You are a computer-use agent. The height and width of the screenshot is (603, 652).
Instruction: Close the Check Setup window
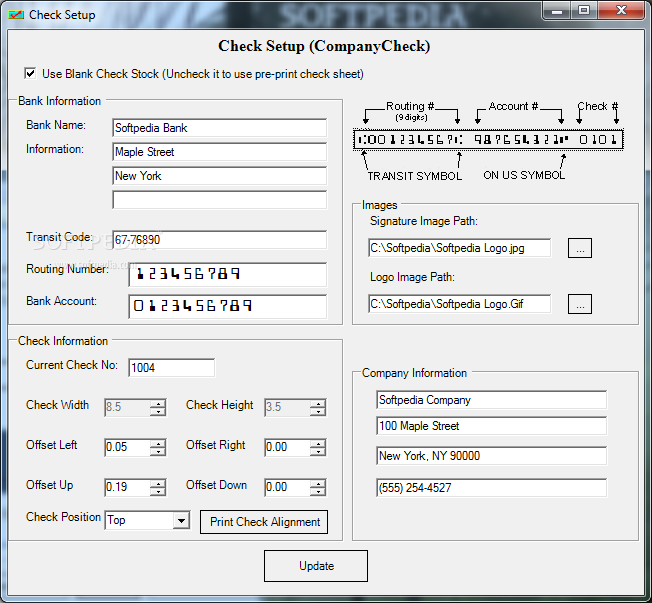pos(621,10)
